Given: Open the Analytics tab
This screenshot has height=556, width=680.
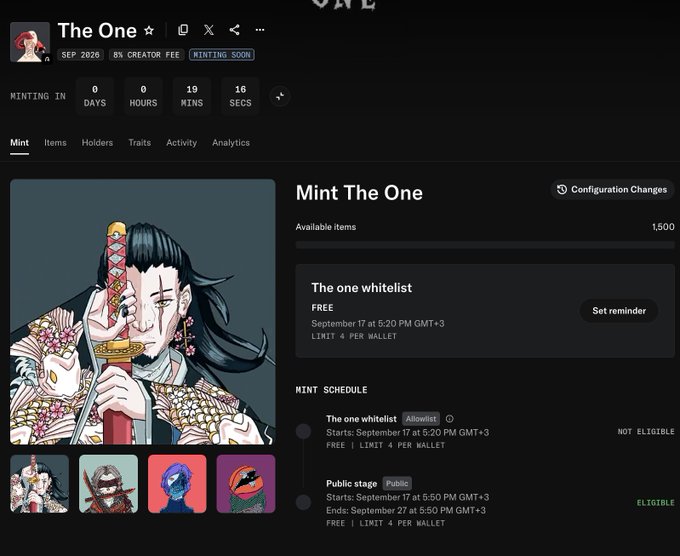Looking at the screenshot, I should point(231,143).
